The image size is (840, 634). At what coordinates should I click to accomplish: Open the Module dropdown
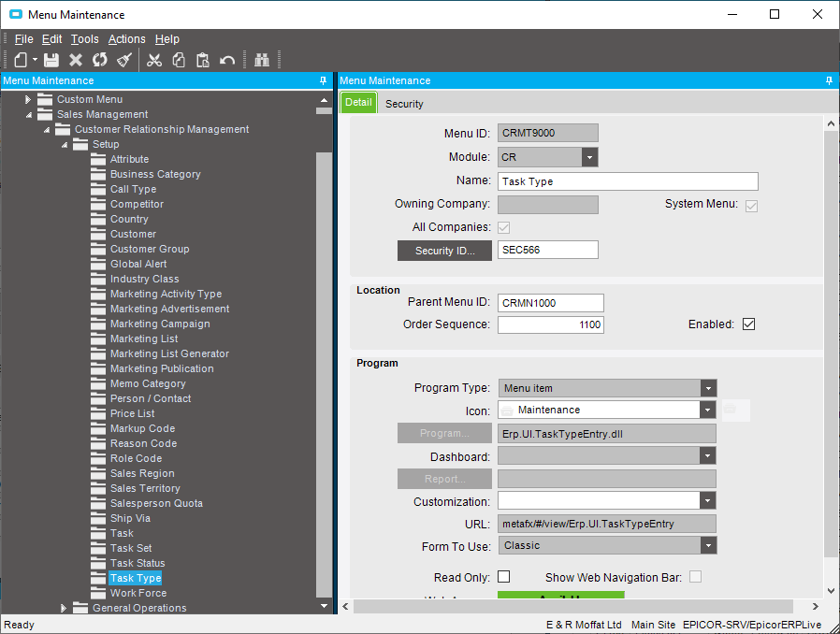point(590,156)
